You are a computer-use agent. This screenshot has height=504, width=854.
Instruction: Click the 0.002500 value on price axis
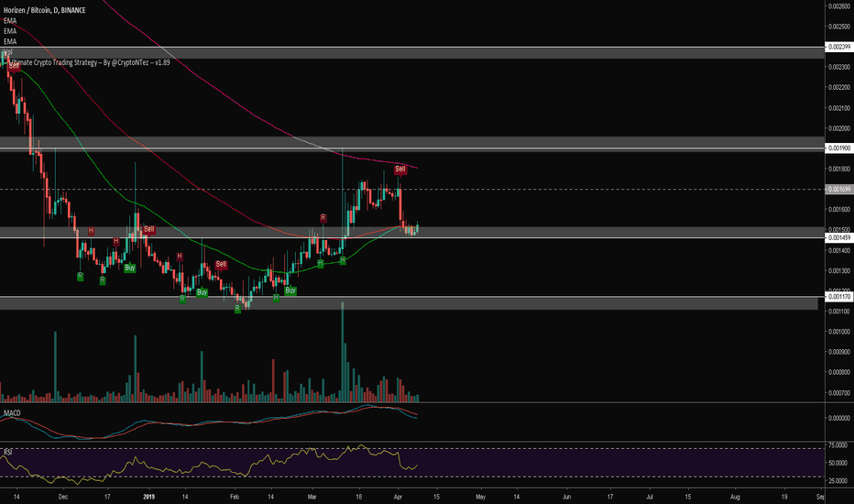click(x=839, y=27)
